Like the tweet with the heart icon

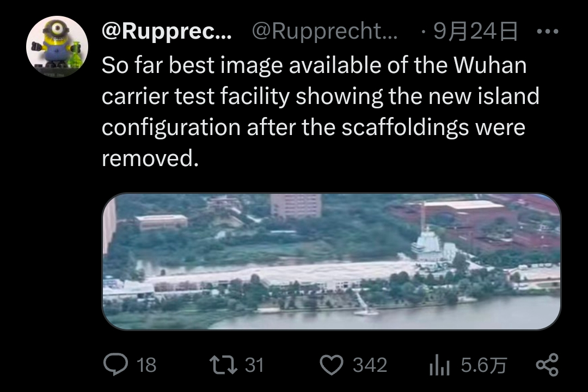point(332,365)
